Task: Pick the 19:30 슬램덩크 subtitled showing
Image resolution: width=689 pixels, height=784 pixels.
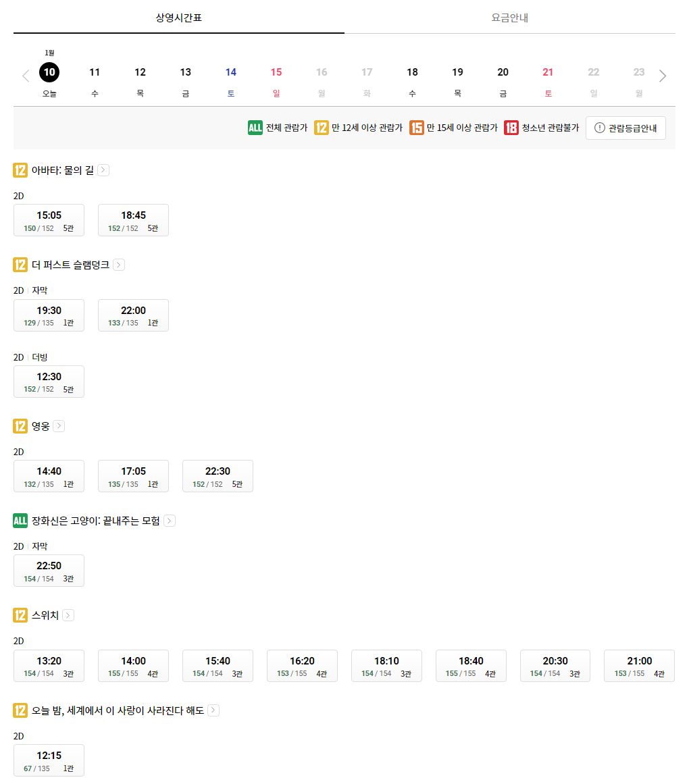Action: [x=49, y=315]
